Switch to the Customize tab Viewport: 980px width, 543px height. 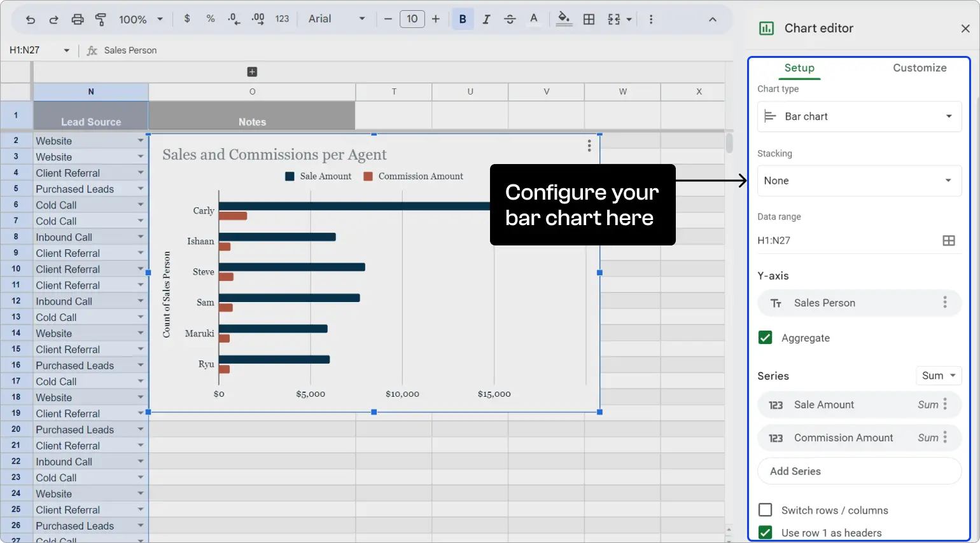tap(920, 68)
